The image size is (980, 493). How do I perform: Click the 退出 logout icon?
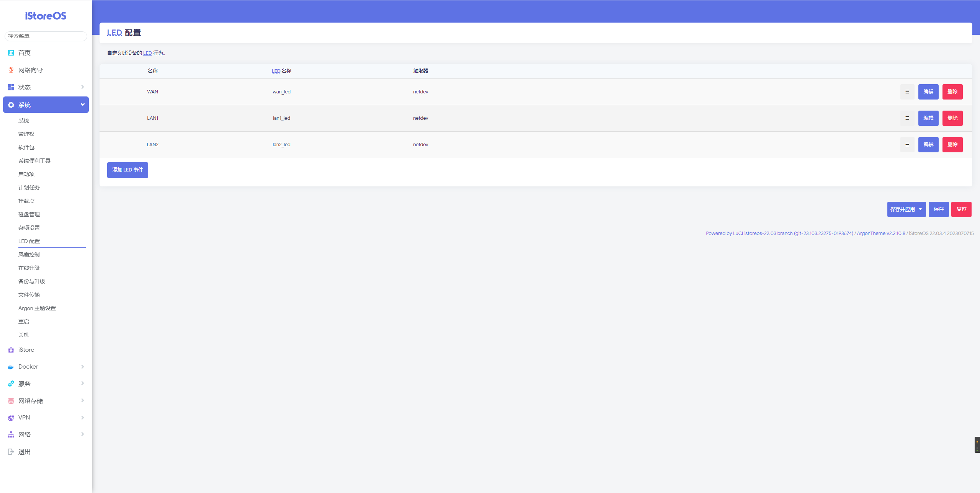pyautogui.click(x=11, y=452)
